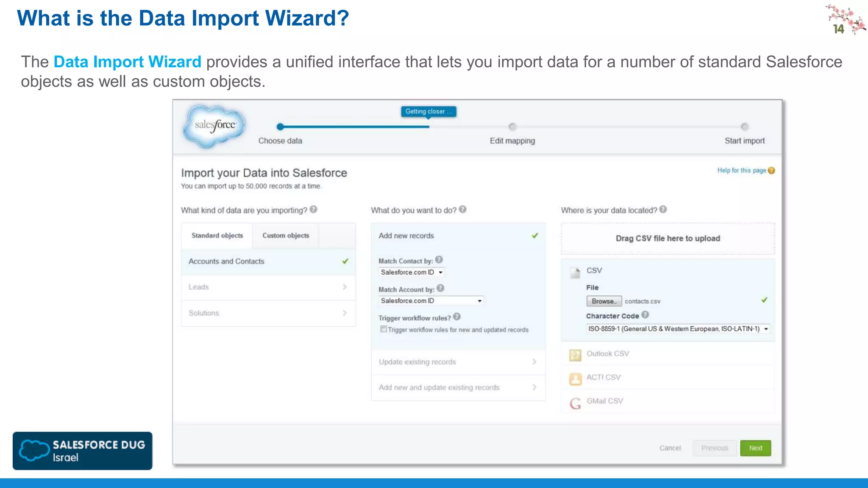Viewport: 868px width, 488px height.
Task: Open help icon next to 'What kind of data are you importing?'
Action: click(313, 209)
